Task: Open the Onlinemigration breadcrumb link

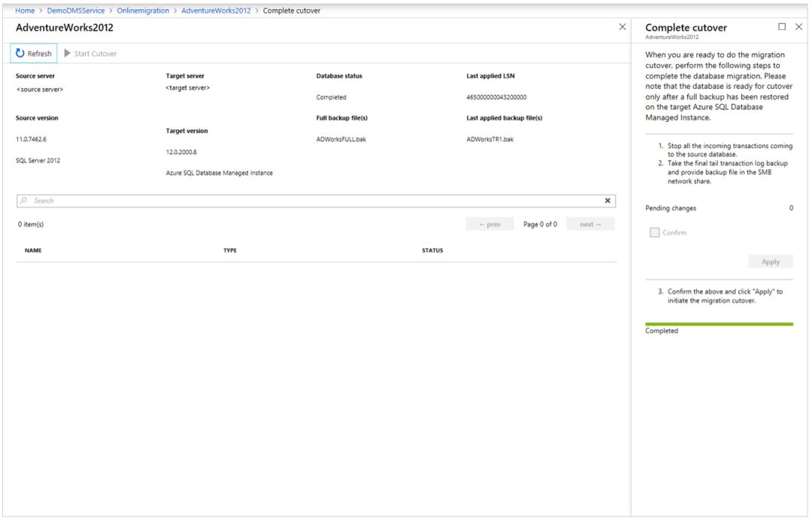Action: [143, 11]
